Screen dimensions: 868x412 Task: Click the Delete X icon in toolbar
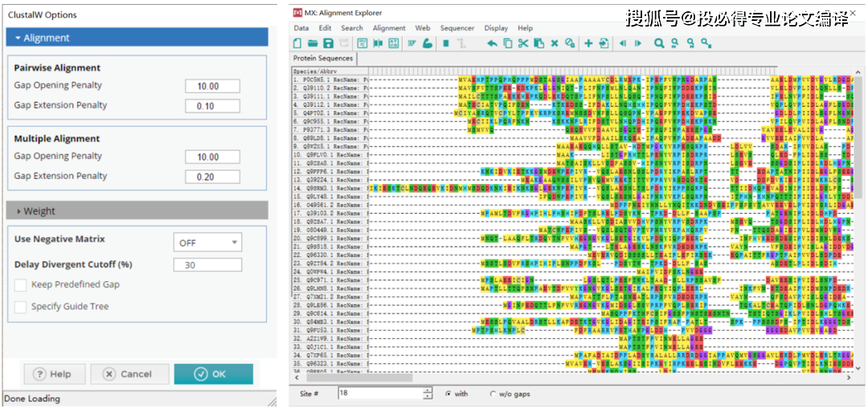pos(555,43)
